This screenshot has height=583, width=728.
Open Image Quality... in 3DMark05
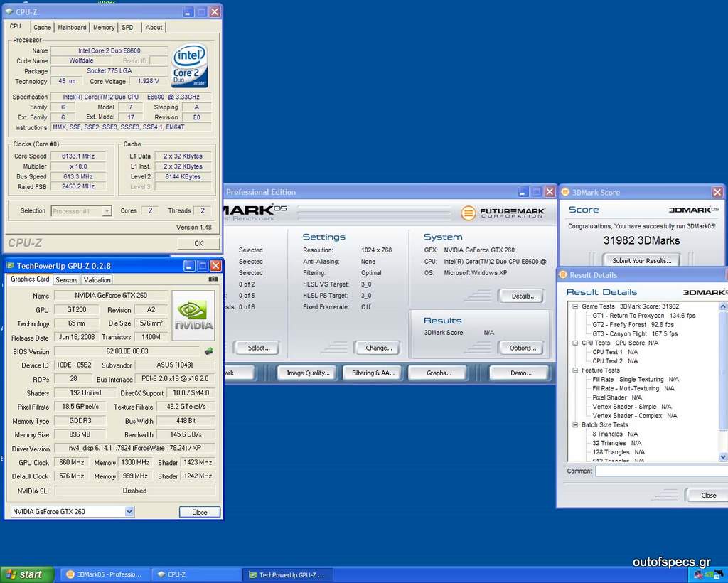tap(309, 373)
